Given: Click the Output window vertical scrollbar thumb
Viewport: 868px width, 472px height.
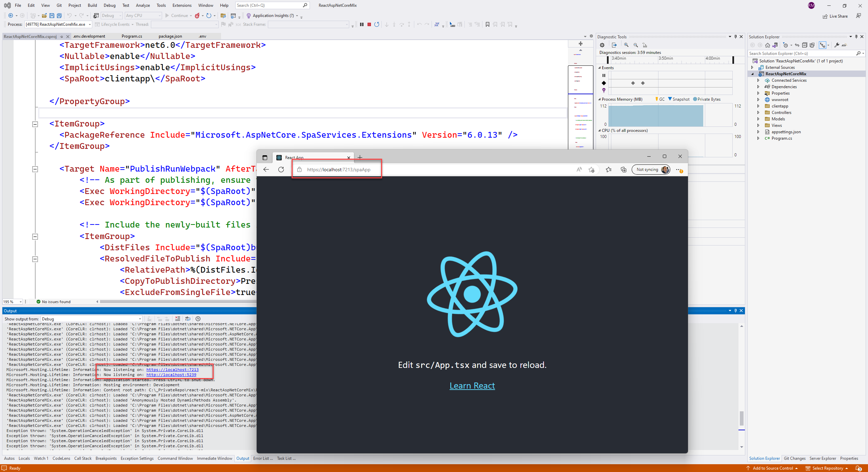Looking at the screenshot, I should point(742,418).
